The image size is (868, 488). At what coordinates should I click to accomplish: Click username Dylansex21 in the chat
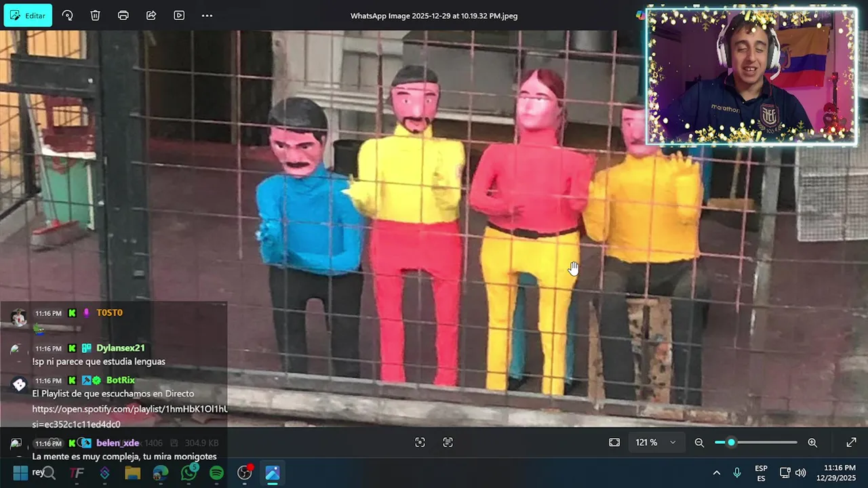click(120, 348)
